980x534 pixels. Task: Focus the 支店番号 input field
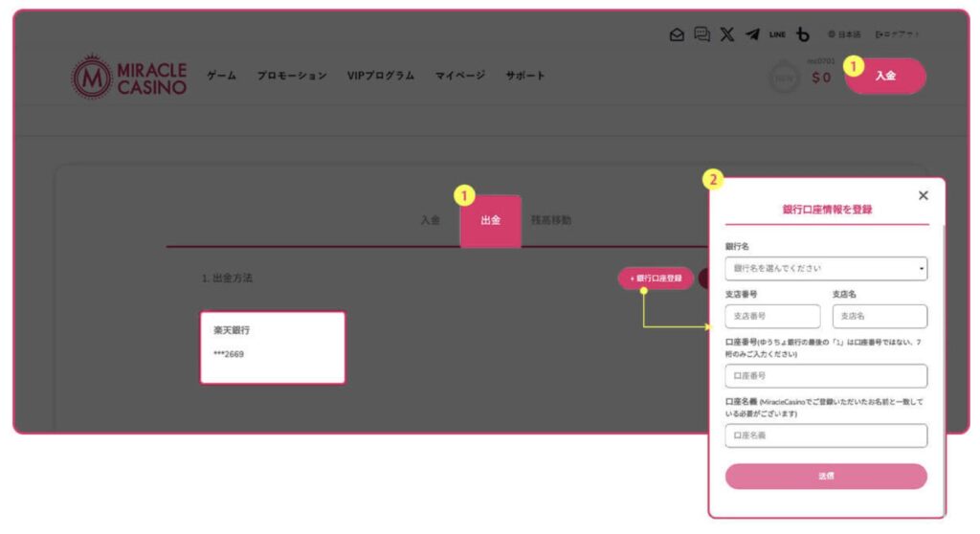[x=772, y=317]
